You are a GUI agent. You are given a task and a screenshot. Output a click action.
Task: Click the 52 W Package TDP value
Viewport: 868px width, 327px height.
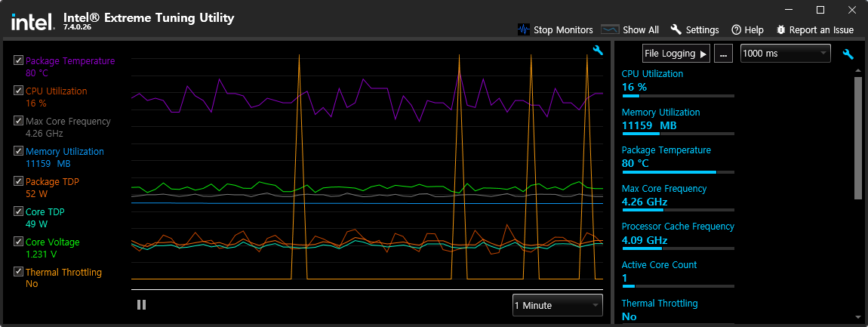36,194
